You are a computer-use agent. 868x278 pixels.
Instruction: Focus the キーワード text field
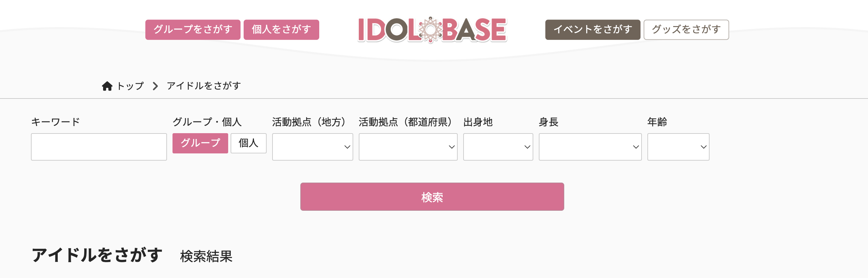99,147
